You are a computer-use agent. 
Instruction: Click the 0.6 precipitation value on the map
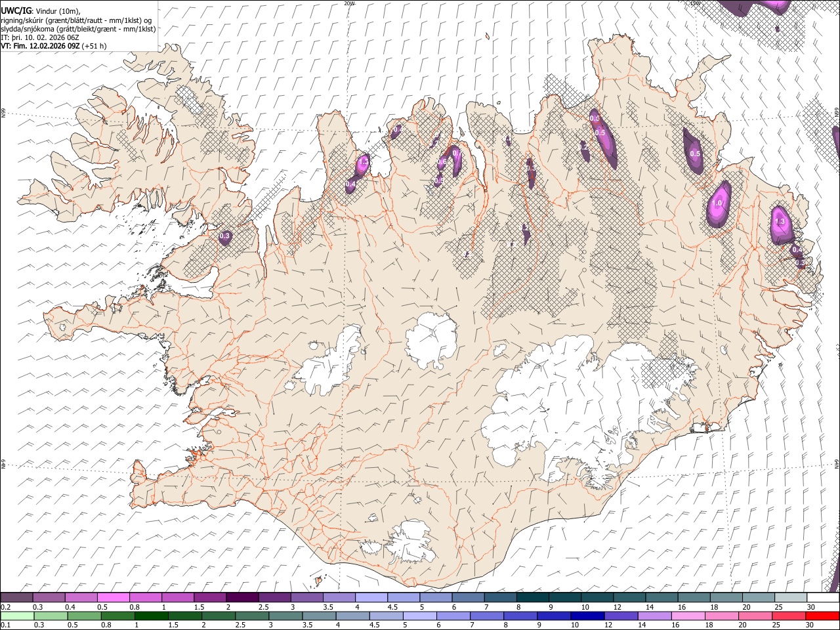442,162
